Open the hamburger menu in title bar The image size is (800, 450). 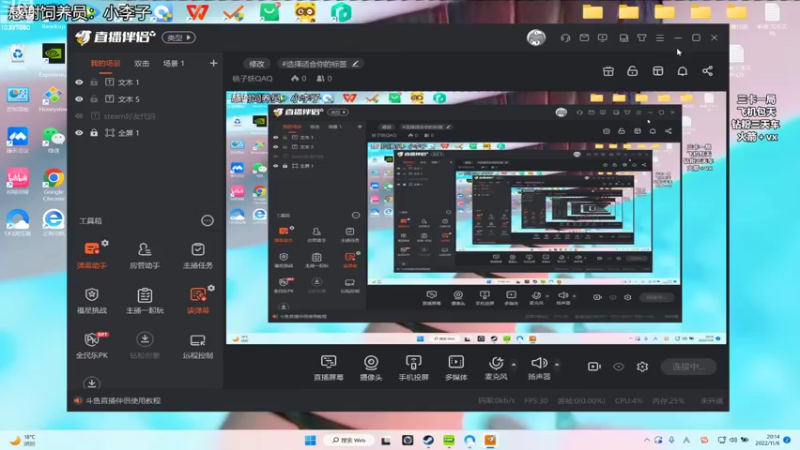tap(660, 38)
